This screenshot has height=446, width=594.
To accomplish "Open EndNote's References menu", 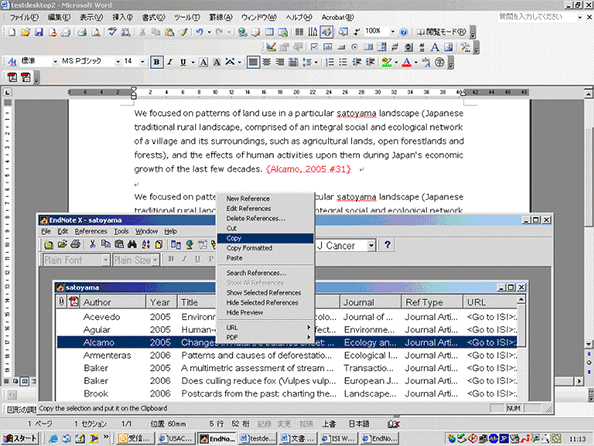I will [91, 231].
